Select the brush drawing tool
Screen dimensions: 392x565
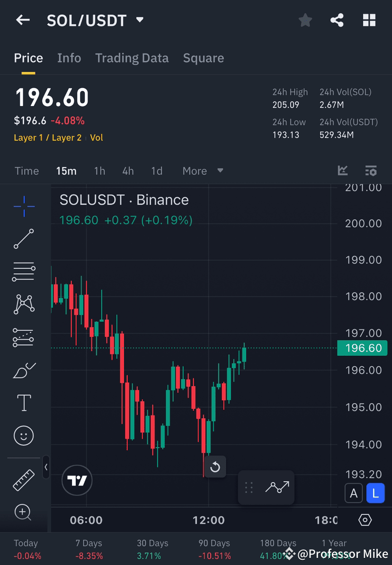click(x=24, y=370)
